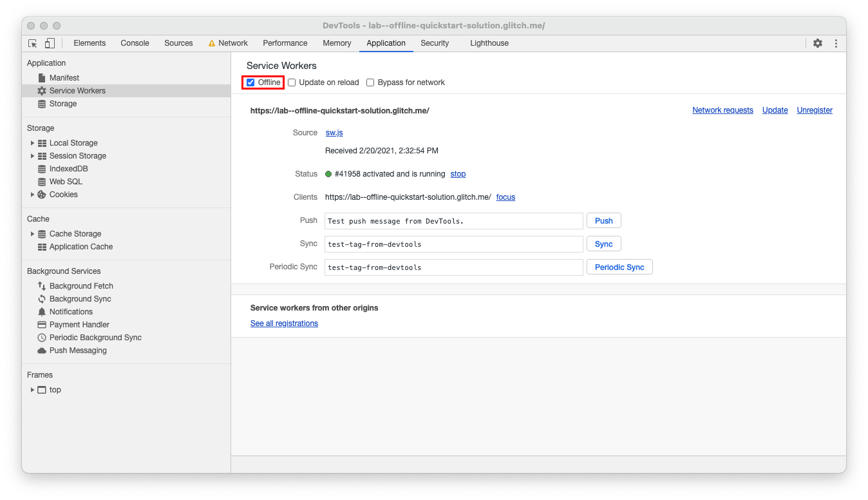868x500 pixels.
Task: Enable Bypass for network
Action: (x=370, y=82)
